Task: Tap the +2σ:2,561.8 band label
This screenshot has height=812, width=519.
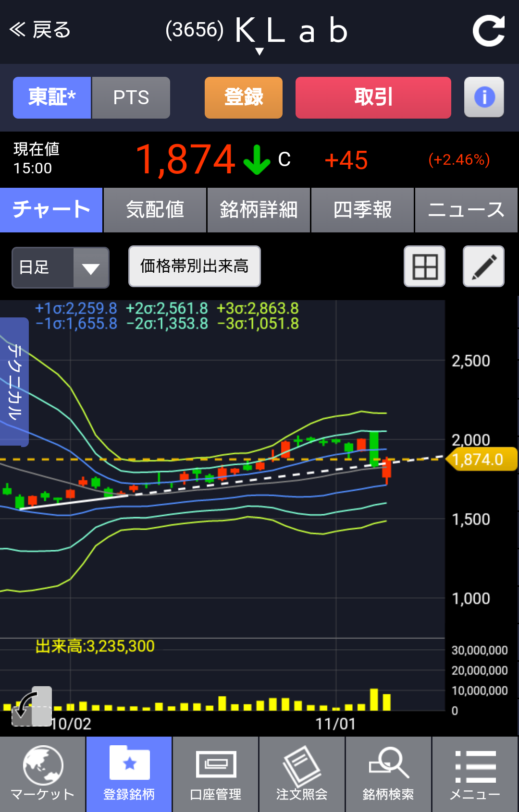Action: [167, 308]
